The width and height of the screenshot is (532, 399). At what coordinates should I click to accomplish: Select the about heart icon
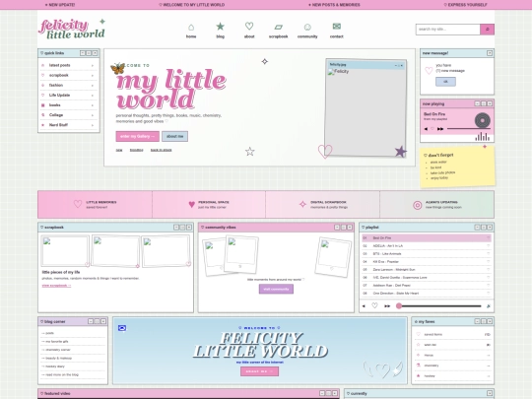pyautogui.click(x=249, y=27)
